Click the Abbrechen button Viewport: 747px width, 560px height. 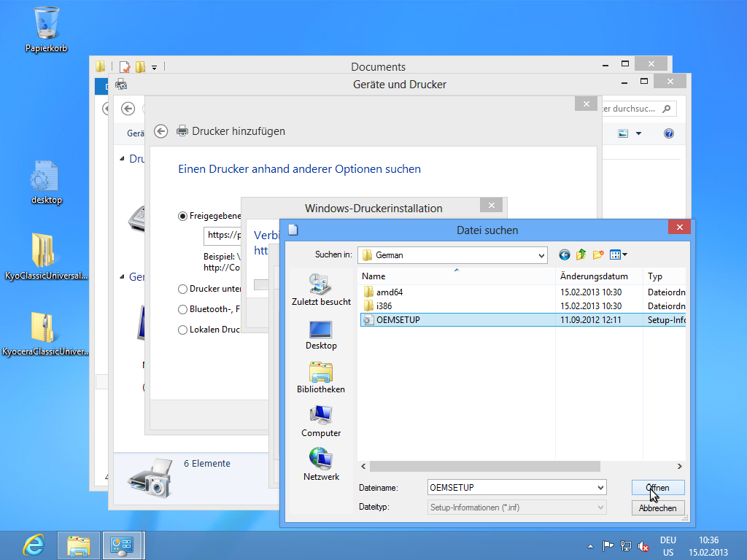point(658,508)
